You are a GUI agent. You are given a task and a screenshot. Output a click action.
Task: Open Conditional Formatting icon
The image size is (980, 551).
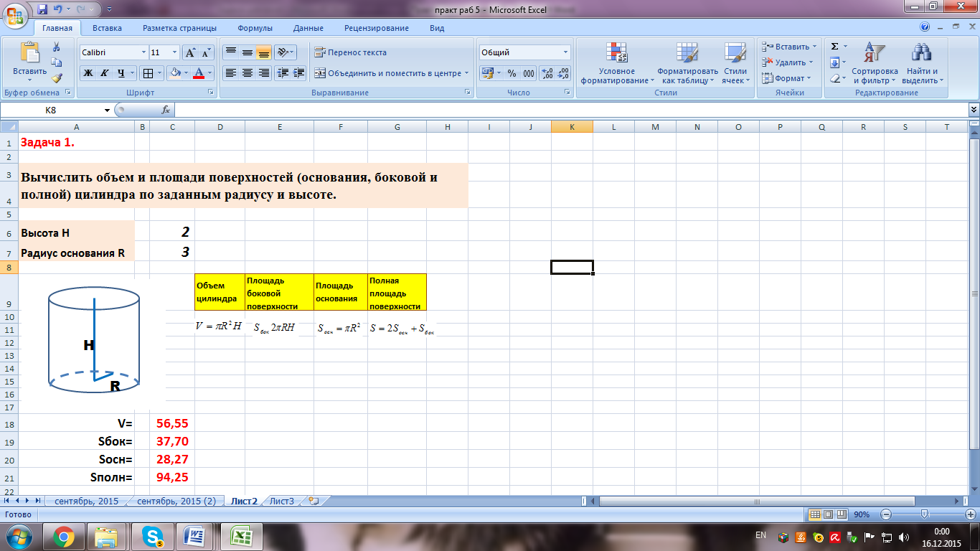pyautogui.click(x=616, y=53)
